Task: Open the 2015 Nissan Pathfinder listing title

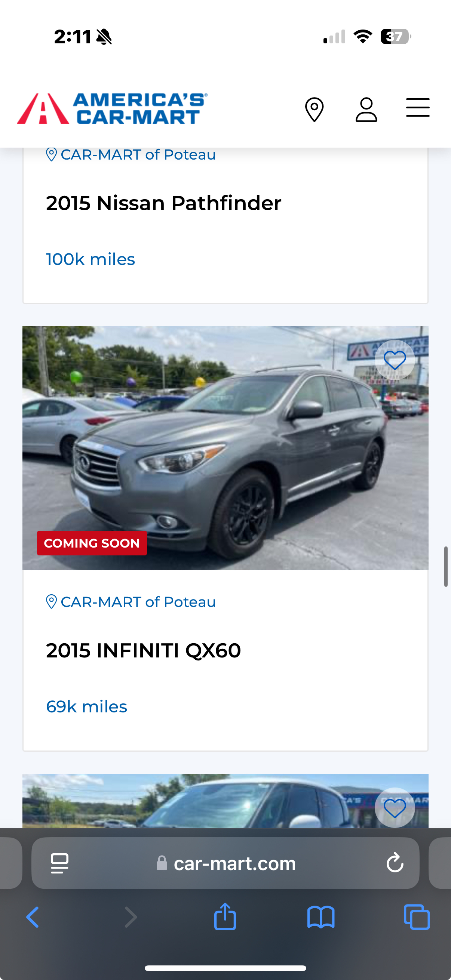Action: (164, 203)
